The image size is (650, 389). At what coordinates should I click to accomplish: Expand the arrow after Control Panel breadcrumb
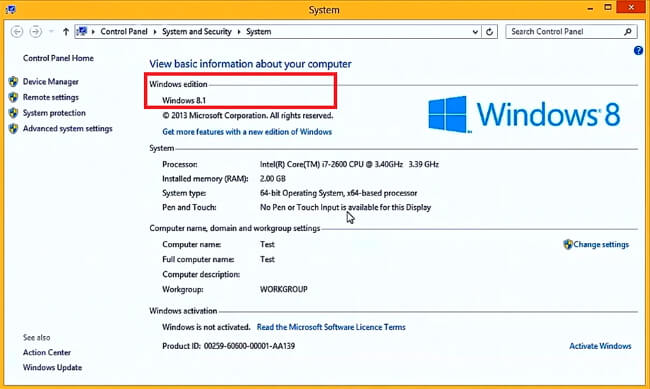coord(155,32)
